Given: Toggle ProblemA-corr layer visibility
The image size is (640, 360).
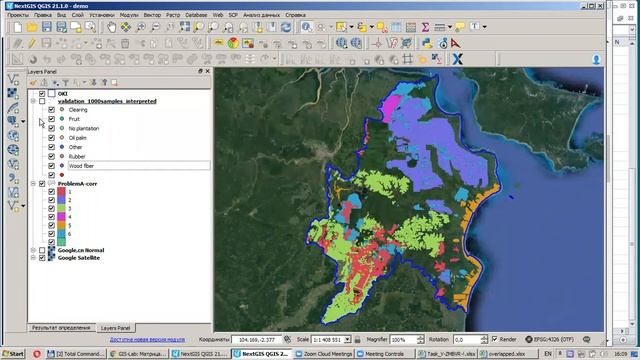Looking at the screenshot, I should coord(42,184).
